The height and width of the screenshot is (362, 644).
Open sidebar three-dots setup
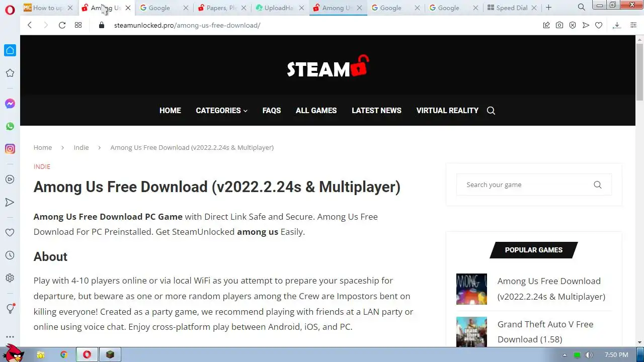pos(10,337)
